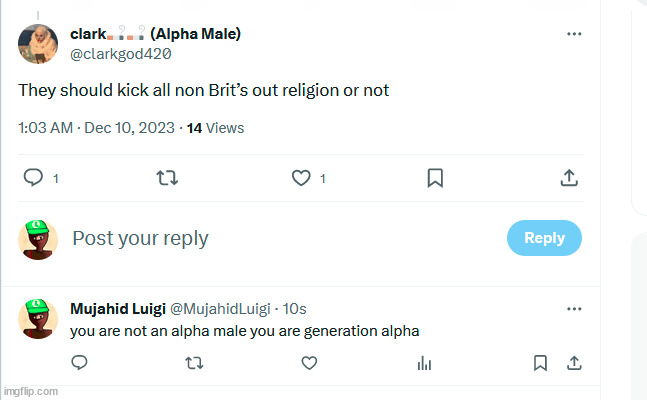The width and height of the screenshot is (647, 400).
Task: Repost Mujahid Luigi's reply
Action: [x=193, y=362]
